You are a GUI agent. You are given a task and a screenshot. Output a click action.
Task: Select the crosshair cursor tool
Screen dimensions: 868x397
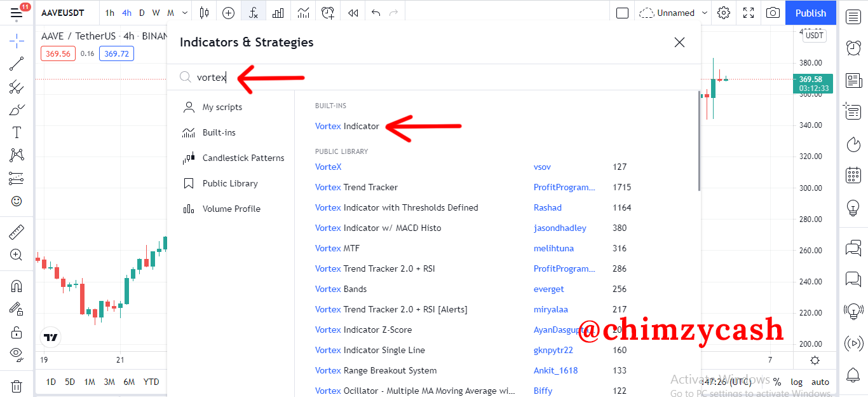[17, 41]
